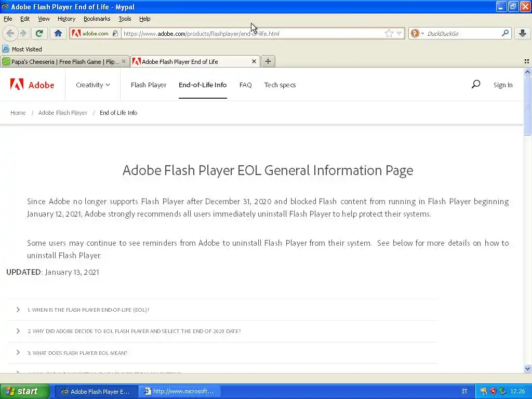The height and width of the screenshot is (399, 532).
Task: Select End-of-Life Info nav tab
Action: 203,85
